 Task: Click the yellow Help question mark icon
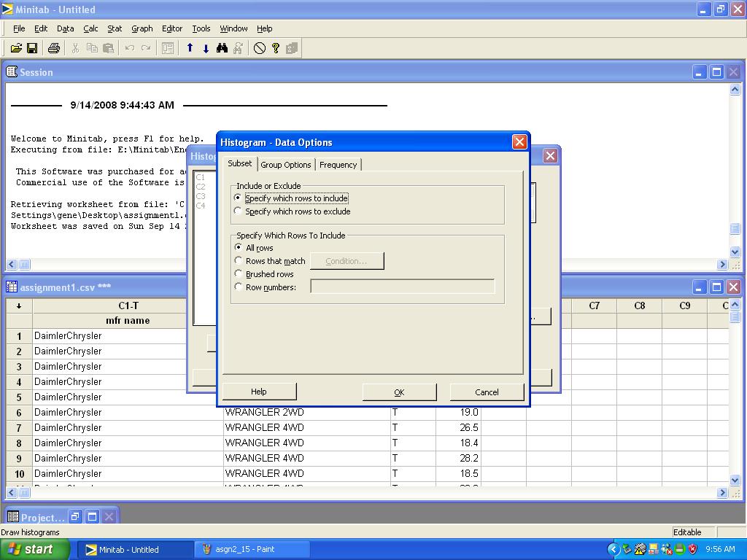click(x=276, y=48)
